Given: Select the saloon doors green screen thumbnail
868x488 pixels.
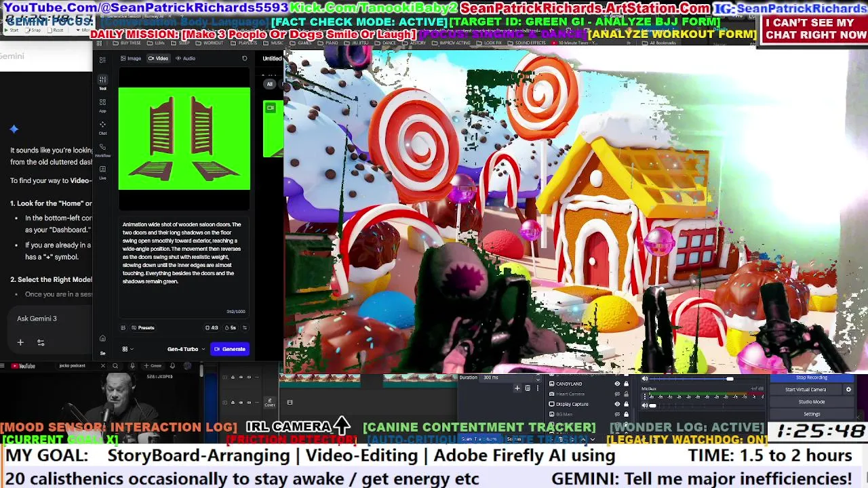Looking at the screenshot, I should point(184,138).
